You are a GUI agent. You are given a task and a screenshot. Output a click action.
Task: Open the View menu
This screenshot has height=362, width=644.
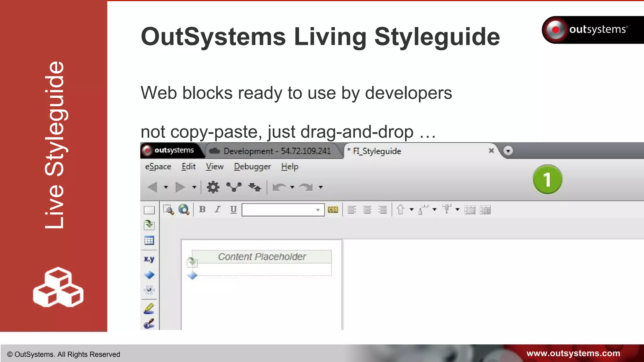[x=215, y=167]
